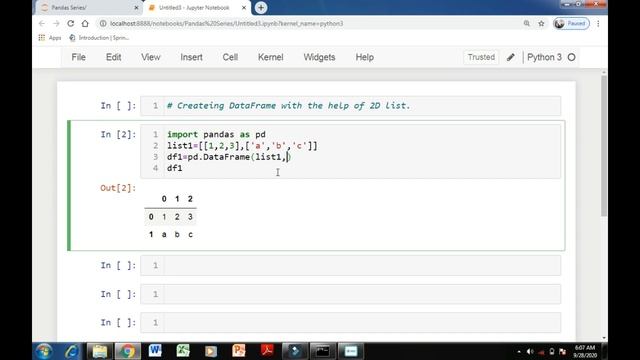Click the second empty code cell
This screenshot has height=360, width=640.
[351, 294]
